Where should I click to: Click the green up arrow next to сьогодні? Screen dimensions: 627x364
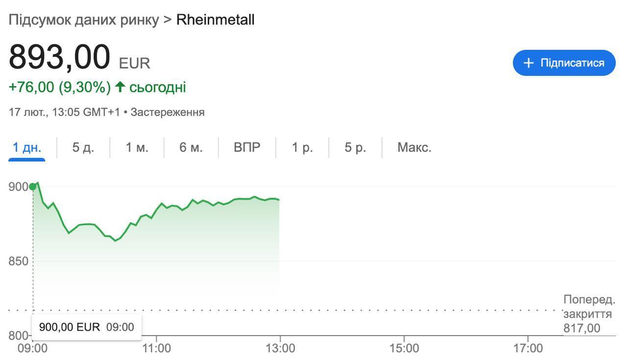tap(120, 88)
